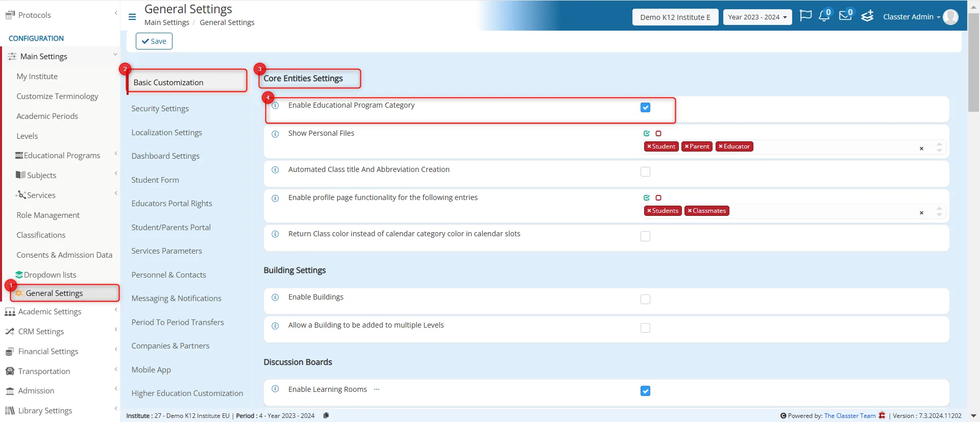Screen dimensions: 980x422
Task: Select the Basic Customization tab
Action: pyautogui.click(x=187, y=82)
